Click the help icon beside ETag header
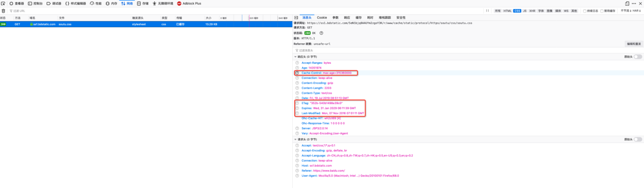 [297, 103]
